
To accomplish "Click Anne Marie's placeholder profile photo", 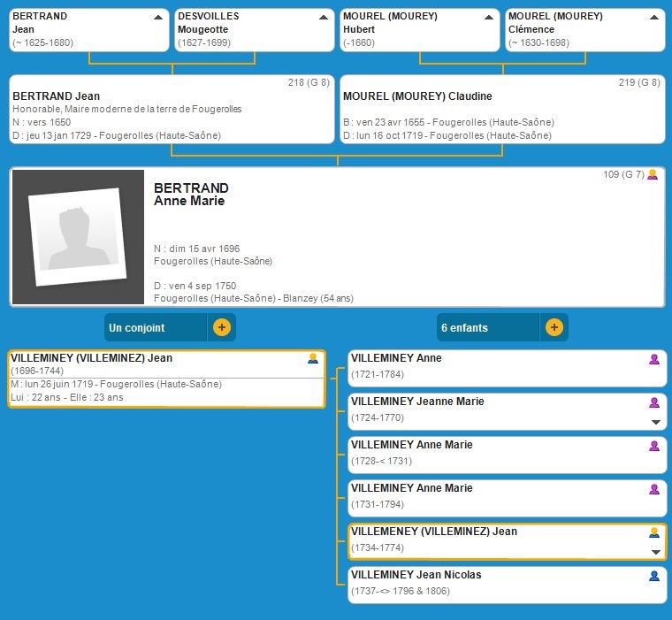I will pos(78,237).
